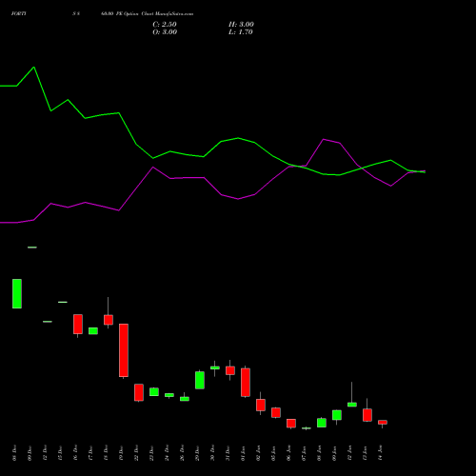This screenshot has height=476, width=476.
Task: Click the large green candle above 08 Dec
Action: point(17,293)
